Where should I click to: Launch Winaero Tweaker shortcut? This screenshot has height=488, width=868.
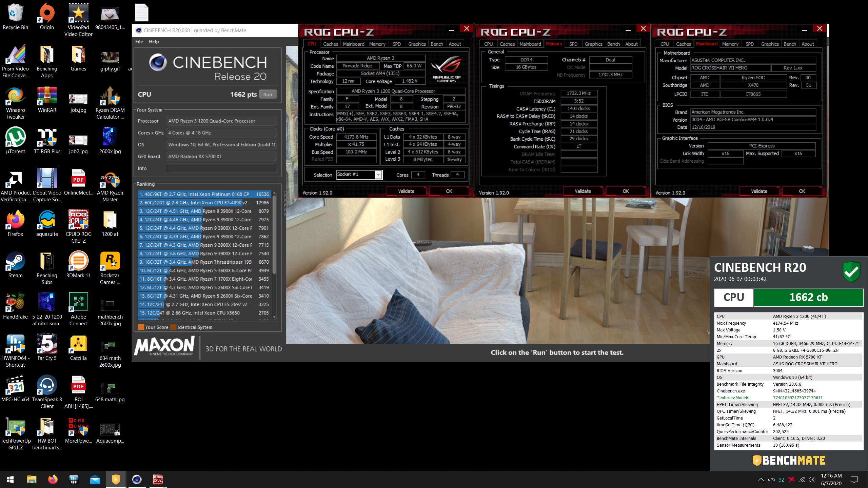click(x=15, y=102)
